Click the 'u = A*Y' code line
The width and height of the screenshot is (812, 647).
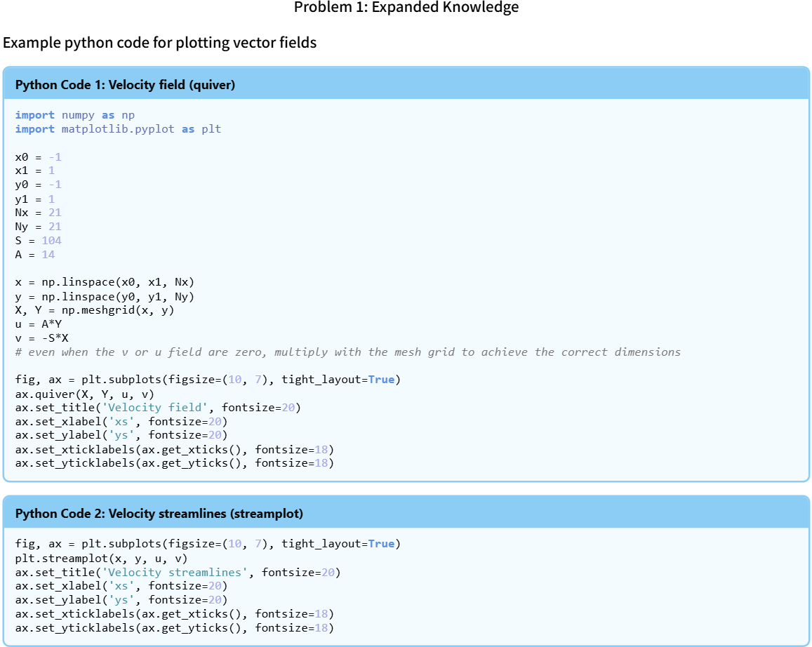[x=38, y=324]
